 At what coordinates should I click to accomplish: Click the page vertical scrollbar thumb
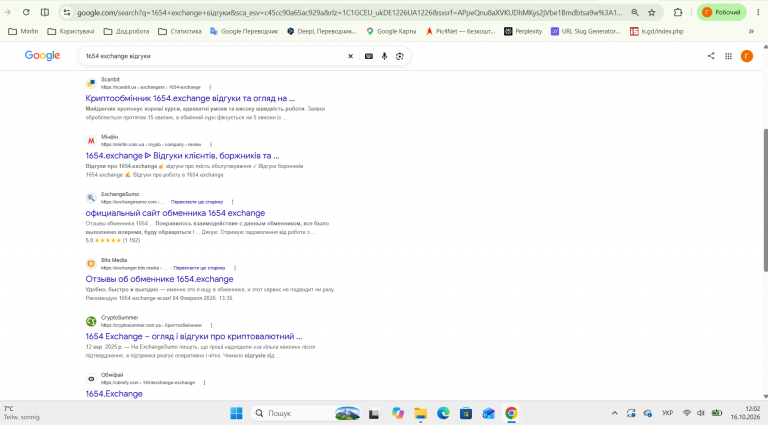[765, 200]
